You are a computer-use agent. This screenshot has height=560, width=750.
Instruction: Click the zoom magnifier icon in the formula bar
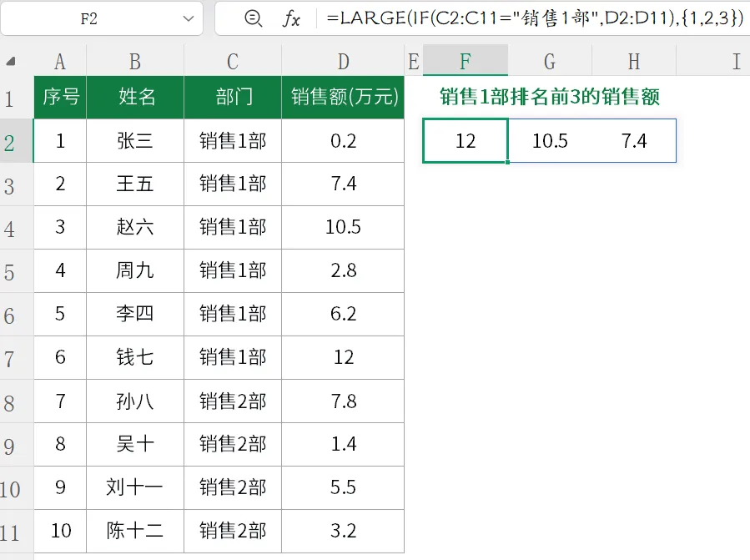tap(253, 18)
